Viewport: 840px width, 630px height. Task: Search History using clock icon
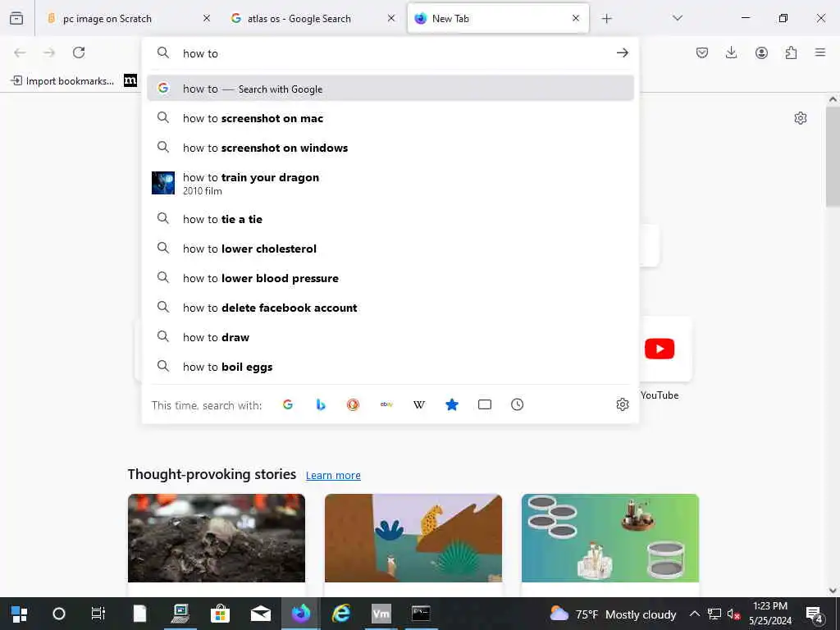(517, 404)
